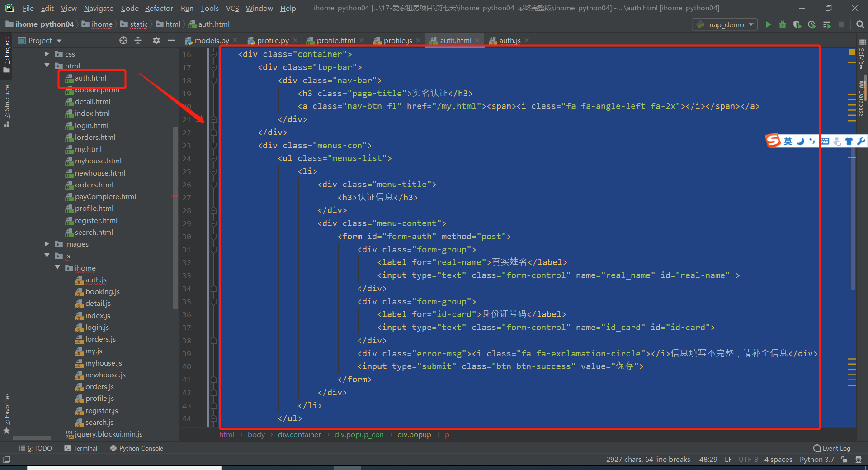
Task: Open the VCS menu
Action: click(x=232, y=8)
